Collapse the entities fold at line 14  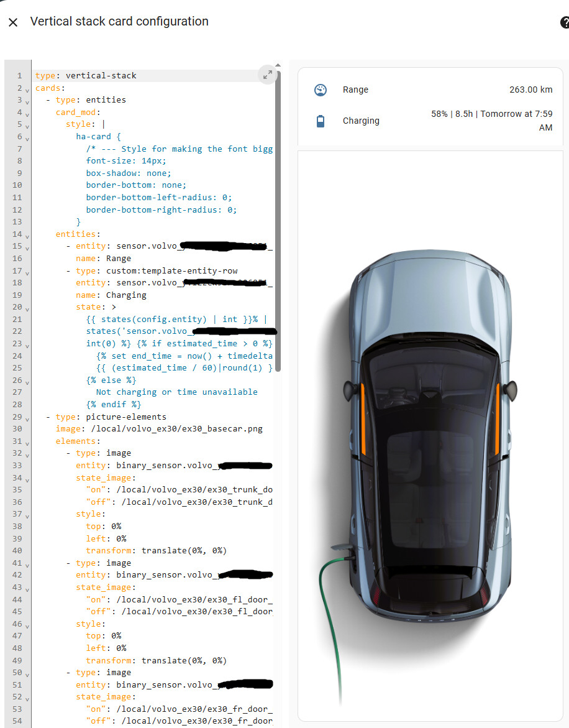point(27,236)
